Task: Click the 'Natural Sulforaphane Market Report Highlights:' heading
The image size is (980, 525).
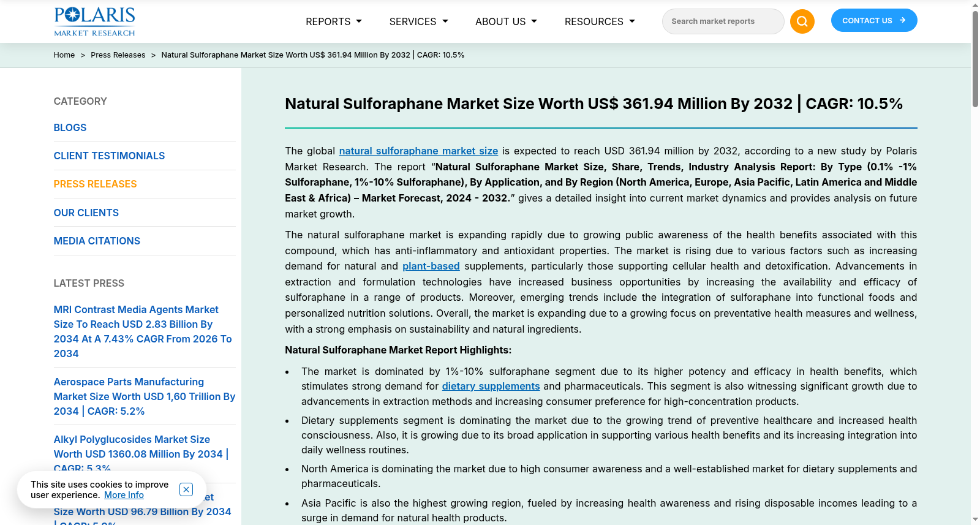Action: [398, 350]
